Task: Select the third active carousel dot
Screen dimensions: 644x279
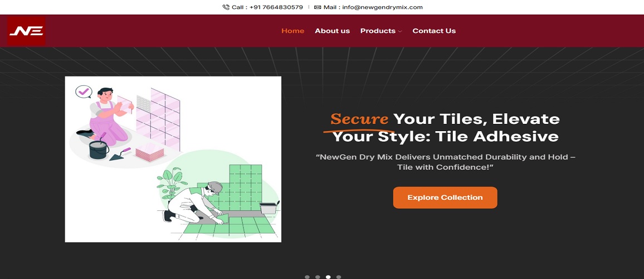Action: click(x=328, y=277)
